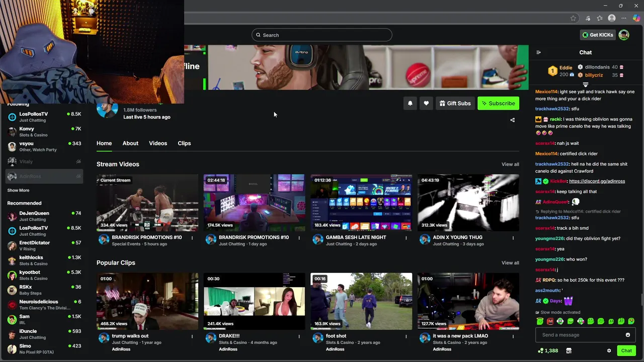
Task: Click the green Subscribe button
Action: coord(498,103)
